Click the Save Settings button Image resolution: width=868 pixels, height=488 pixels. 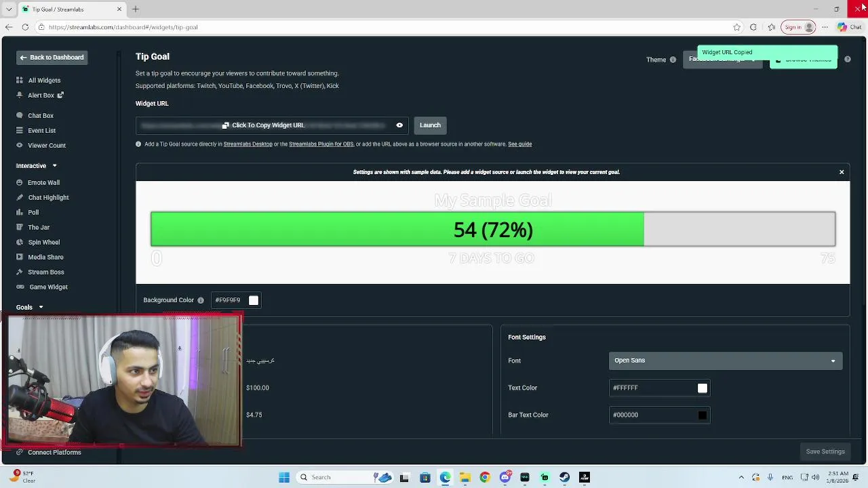coord(825,451)
